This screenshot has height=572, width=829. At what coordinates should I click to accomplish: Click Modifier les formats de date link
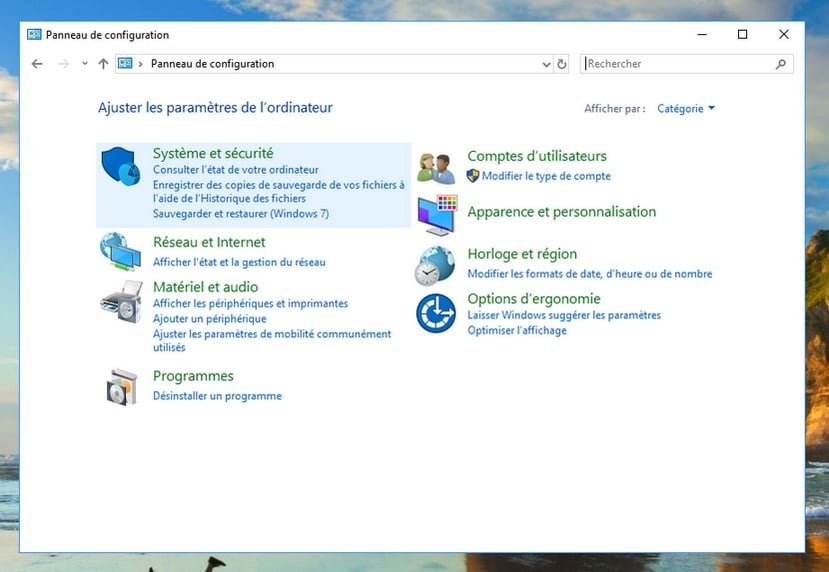(x=589, y=274)
